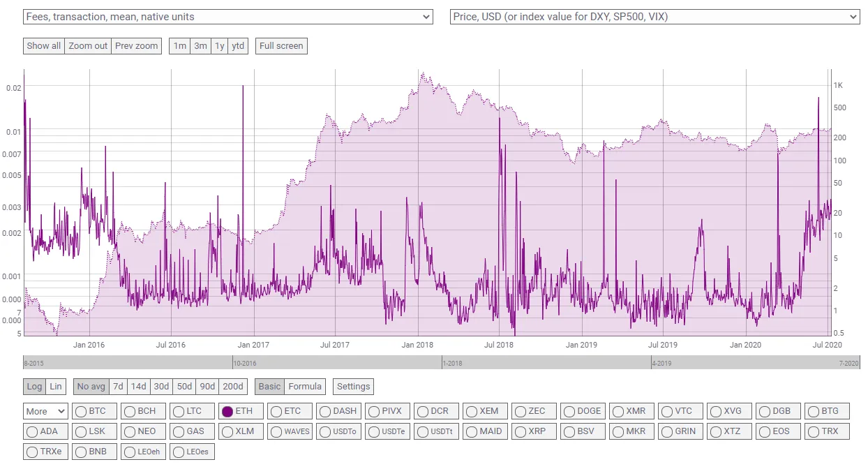Viewport: 868px width, 469px height.
Task: Switch to Formula mode
Action: point(305,387)
